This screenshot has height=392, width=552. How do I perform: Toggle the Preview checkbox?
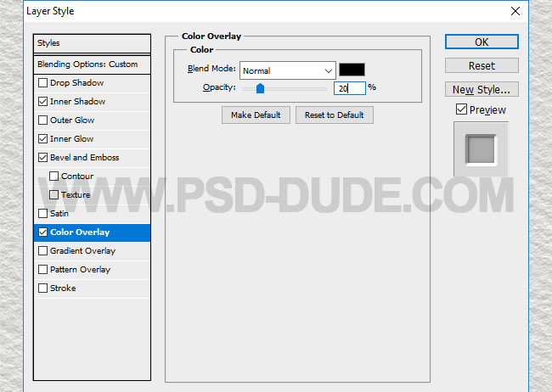tap(461, 109)
